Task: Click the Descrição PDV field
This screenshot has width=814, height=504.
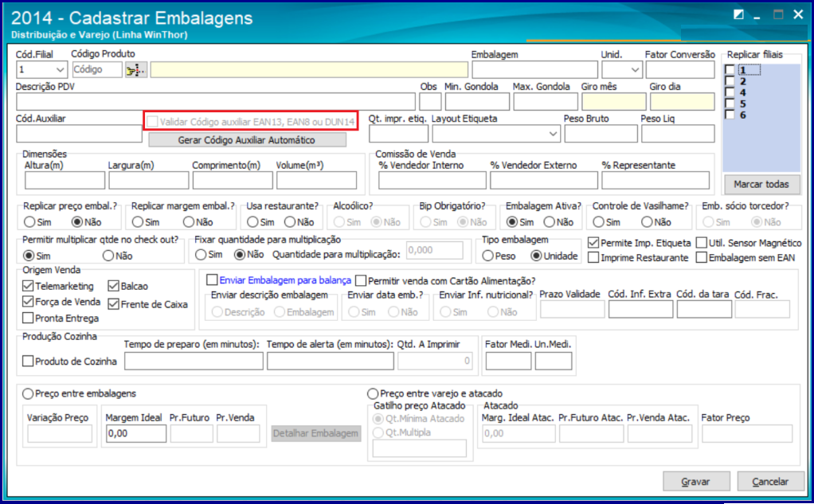Action: (216, 102)
